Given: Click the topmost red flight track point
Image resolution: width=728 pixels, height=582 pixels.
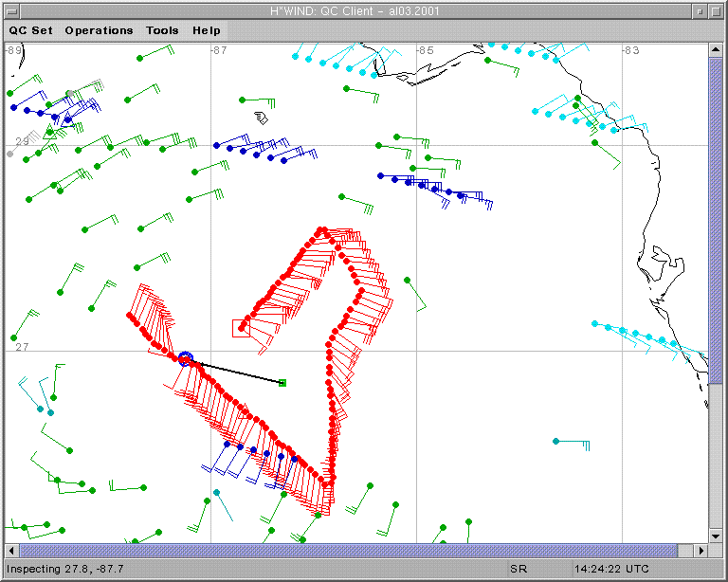Looking at the screenshot, I should (x=323, y=230).
